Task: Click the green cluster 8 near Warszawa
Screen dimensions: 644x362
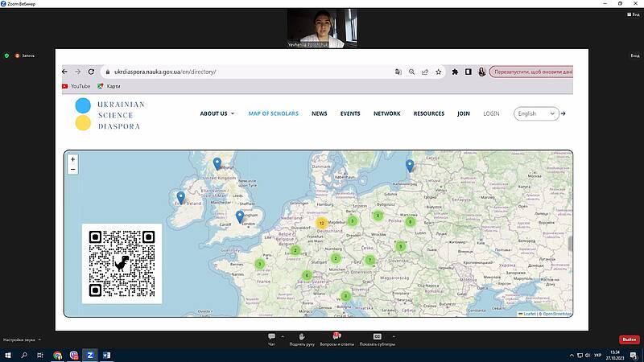Action: click(410, 222)
